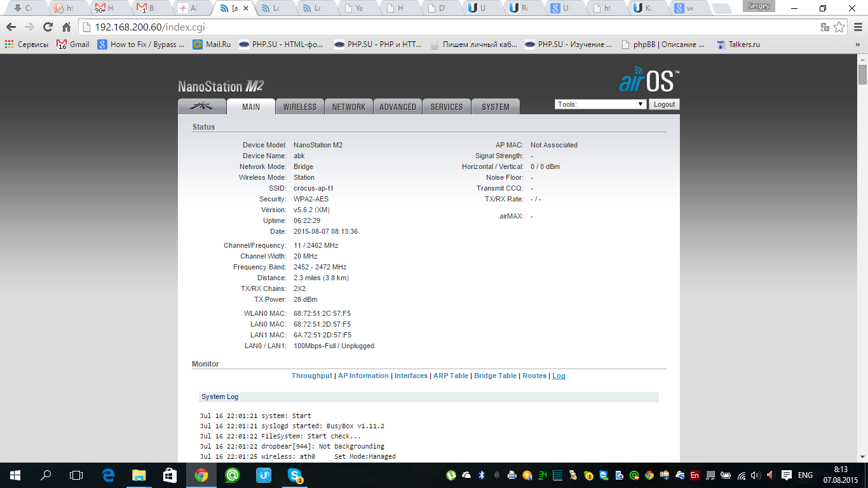Click the Sergey profile button
The image size is (868, 488).
tap(759, 6)
